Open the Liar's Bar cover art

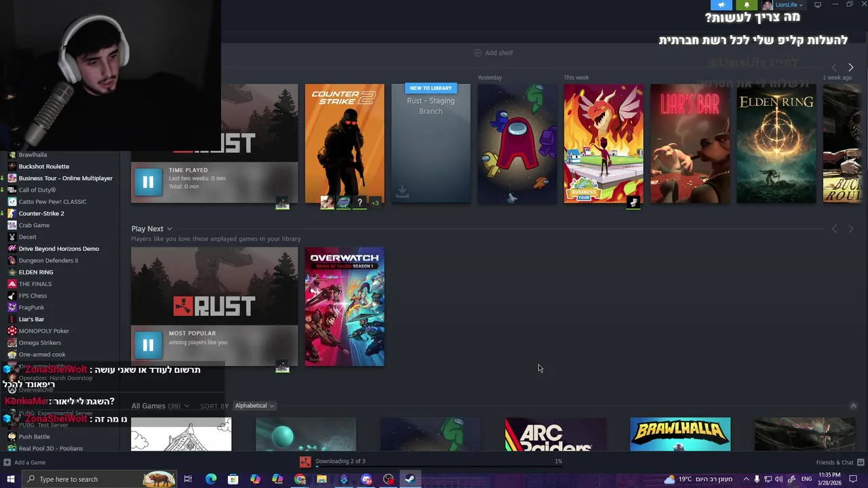click(690, 143)
